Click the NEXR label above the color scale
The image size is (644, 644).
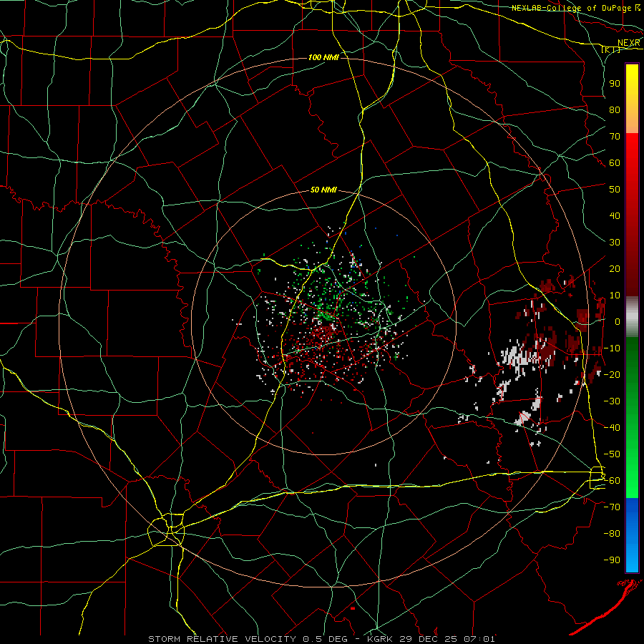(628, 43)
